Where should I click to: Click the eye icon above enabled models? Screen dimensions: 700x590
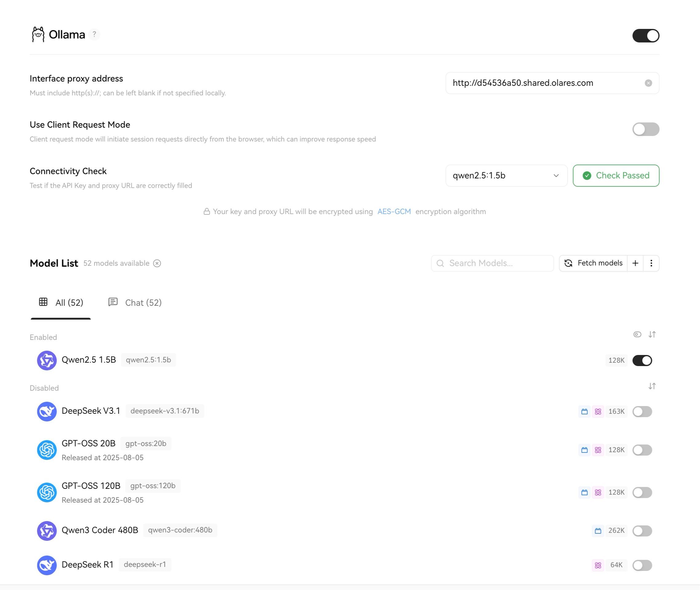click(637, 334)
